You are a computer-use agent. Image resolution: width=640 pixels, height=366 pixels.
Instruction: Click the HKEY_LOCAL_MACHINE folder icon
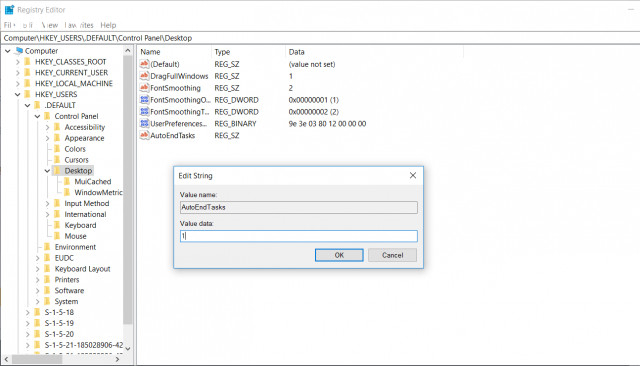point(27,83)
